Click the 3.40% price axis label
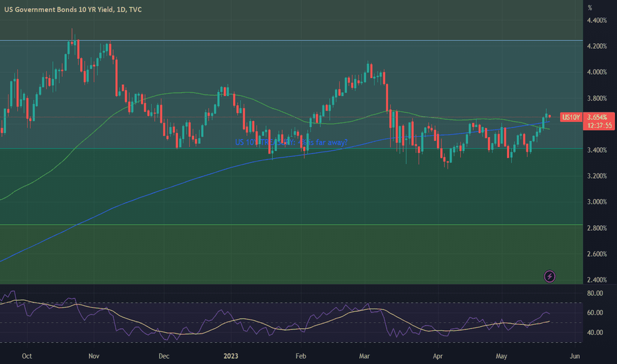 coord(597,150)
